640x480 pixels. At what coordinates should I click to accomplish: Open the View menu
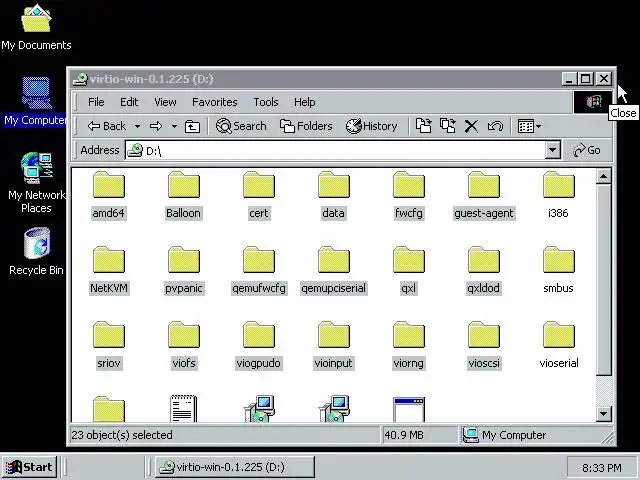pyautogui.click(x=165, y=102)
